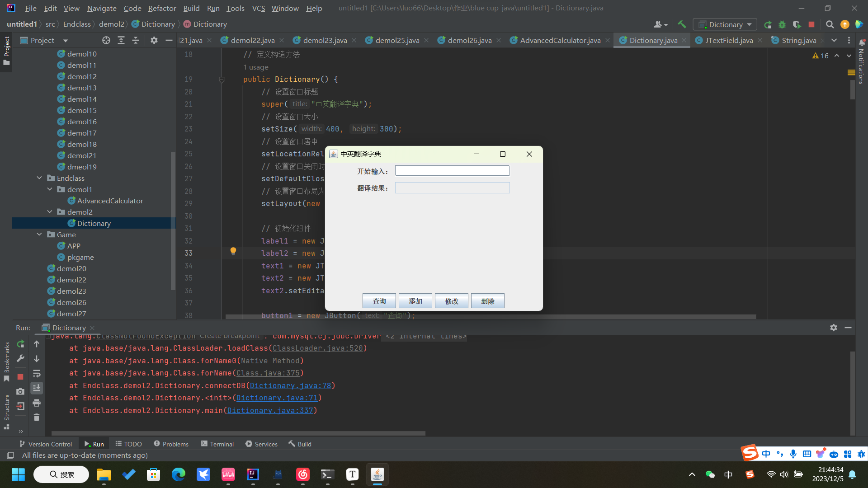
Task: Open the Refactor menu
Action: [162, 8]
